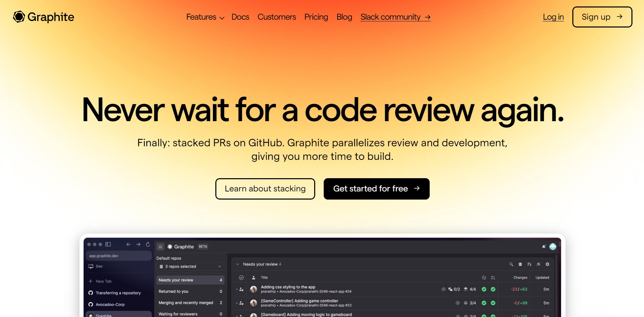Open the Customers navigation item
The height and width of the screenshot is (317, 644).
click(x=277, y=17)
